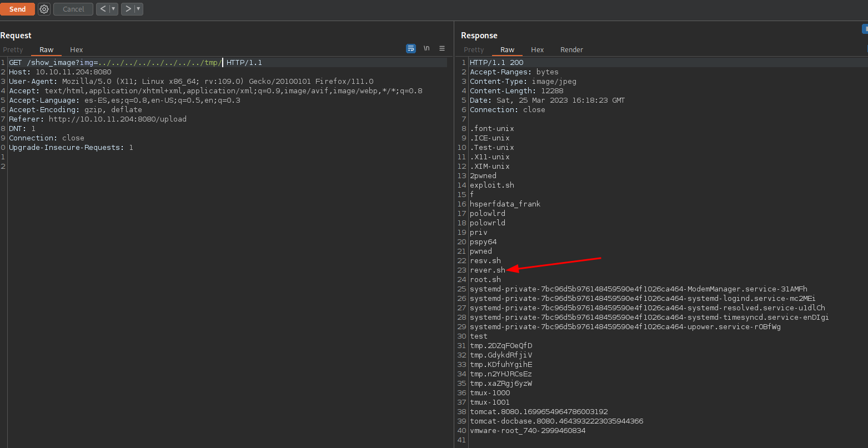868x448 pixels.
Task: Click the 2pwned entry in response
Action: [x=483, y=176]
